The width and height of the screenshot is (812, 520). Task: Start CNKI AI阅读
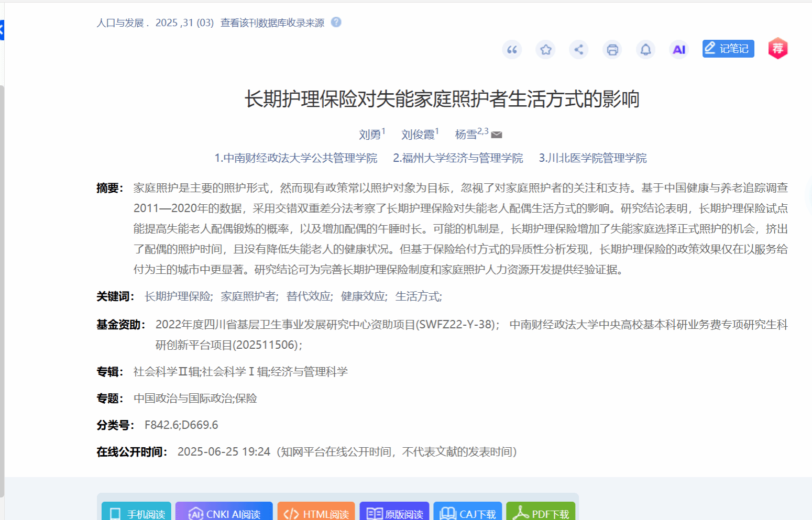(224, 513)
